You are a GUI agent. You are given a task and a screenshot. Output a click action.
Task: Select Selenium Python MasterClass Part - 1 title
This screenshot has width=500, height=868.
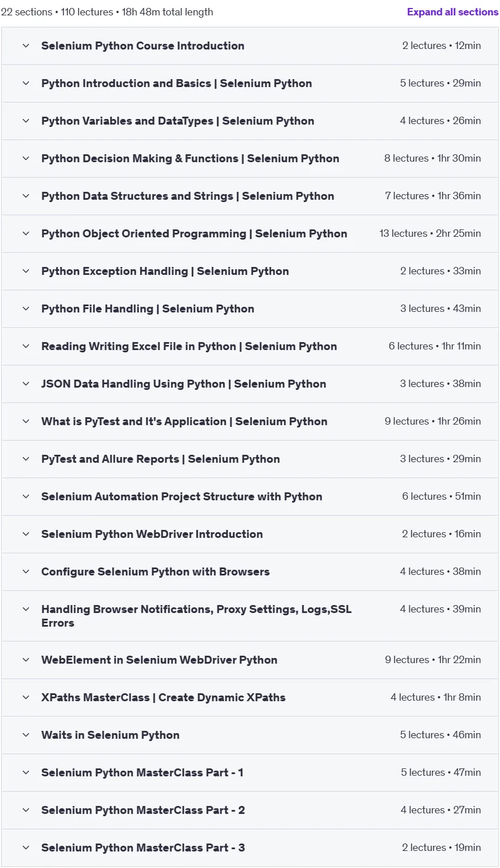142,772
